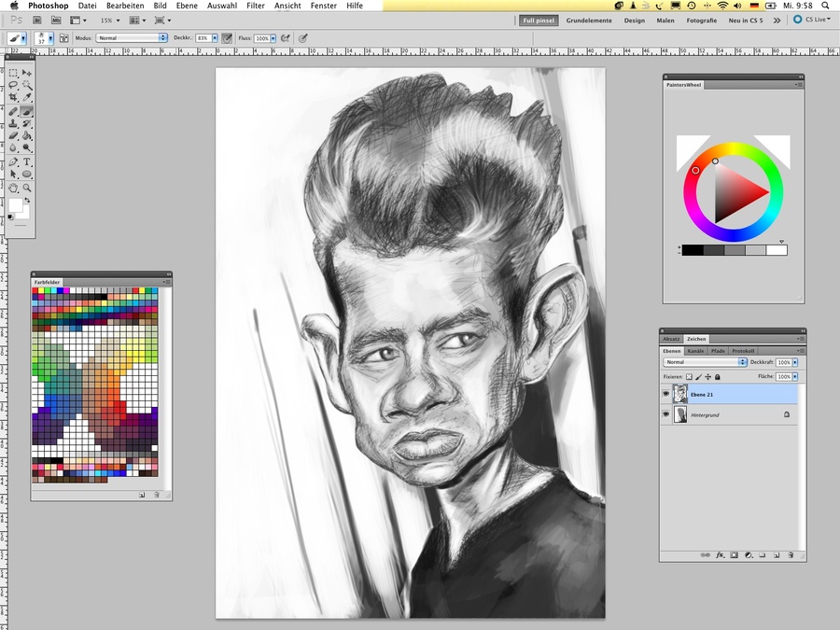Viewport: 840px width, 630px height.
Task: Swap foreground and background colors
Action: pos(27,201)
